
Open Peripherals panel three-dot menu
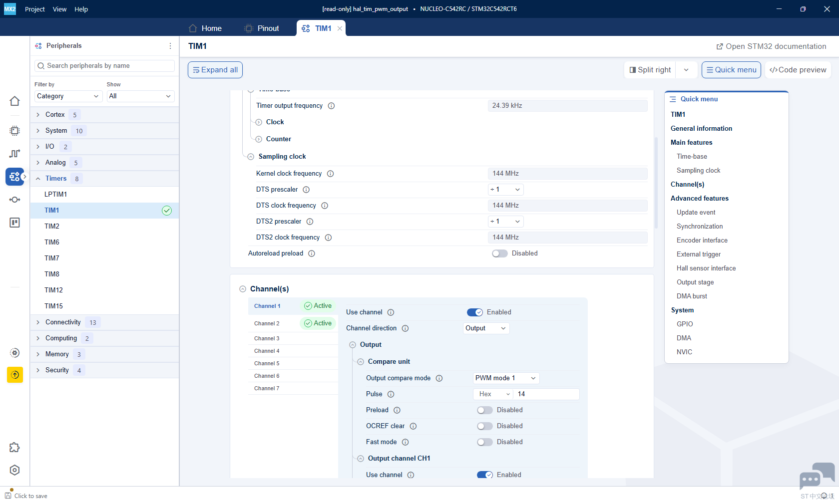[170, 46]
